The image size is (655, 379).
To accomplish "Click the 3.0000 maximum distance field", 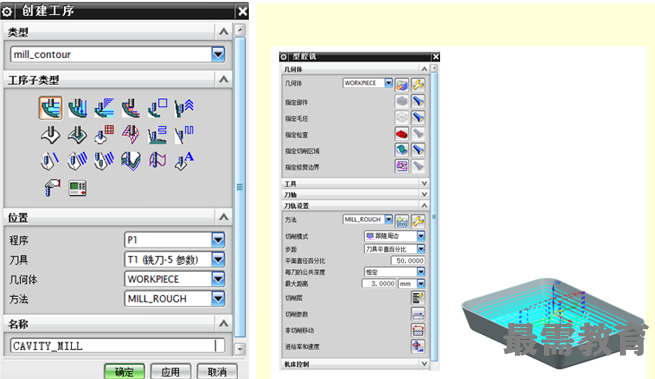I will 378,283.
